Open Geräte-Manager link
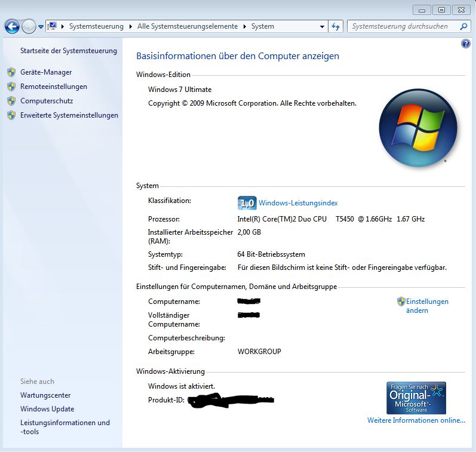Viewport: 476px width, 452px height. pos(46,72)
